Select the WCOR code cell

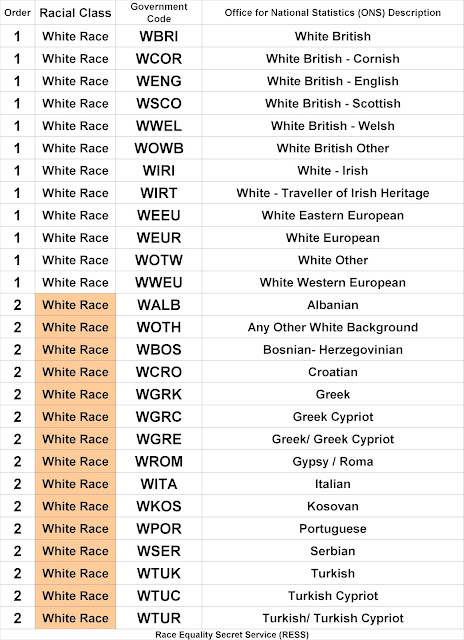[159, 59]
